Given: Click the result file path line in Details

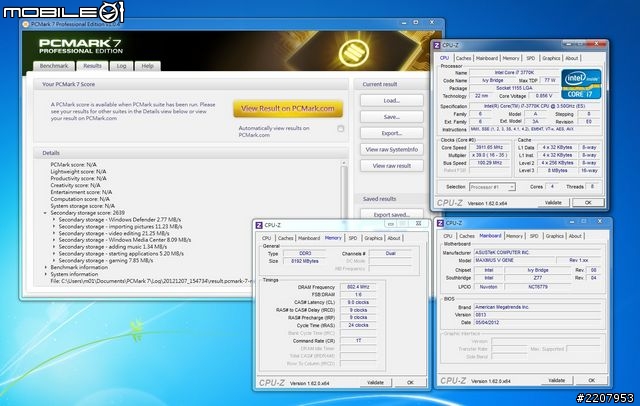Looking at the screenshot, I should pyautogui.click(x=152, y=281).
